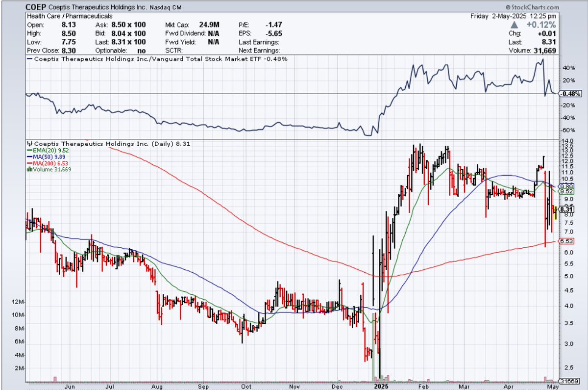This screenshot has width=588, height=390.
Task: Click the -60% axis label in ratio panel
Action: [568, 130]
